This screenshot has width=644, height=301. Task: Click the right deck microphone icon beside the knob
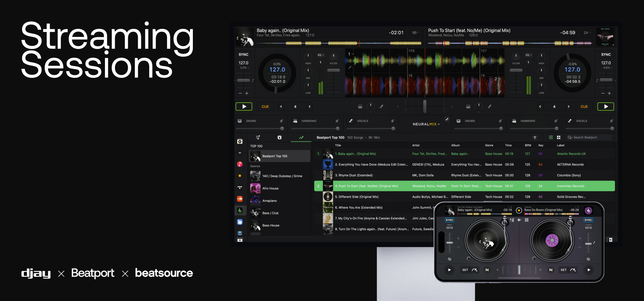point(489,106)
